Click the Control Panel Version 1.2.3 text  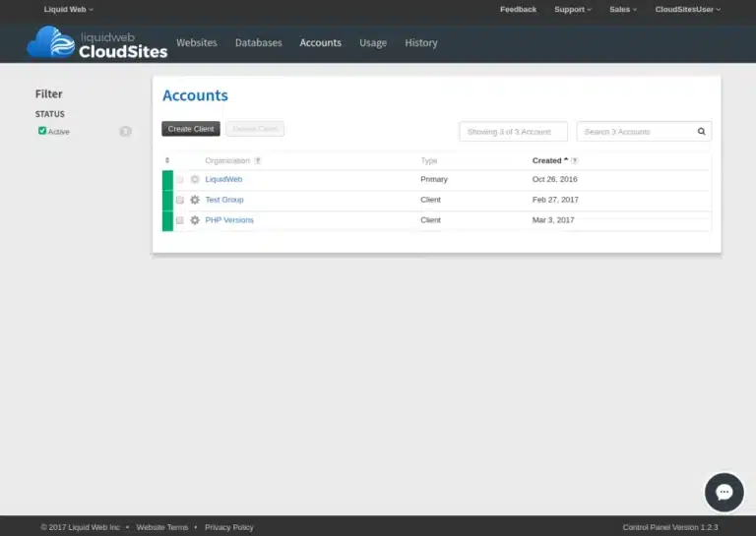coord(670,527)
